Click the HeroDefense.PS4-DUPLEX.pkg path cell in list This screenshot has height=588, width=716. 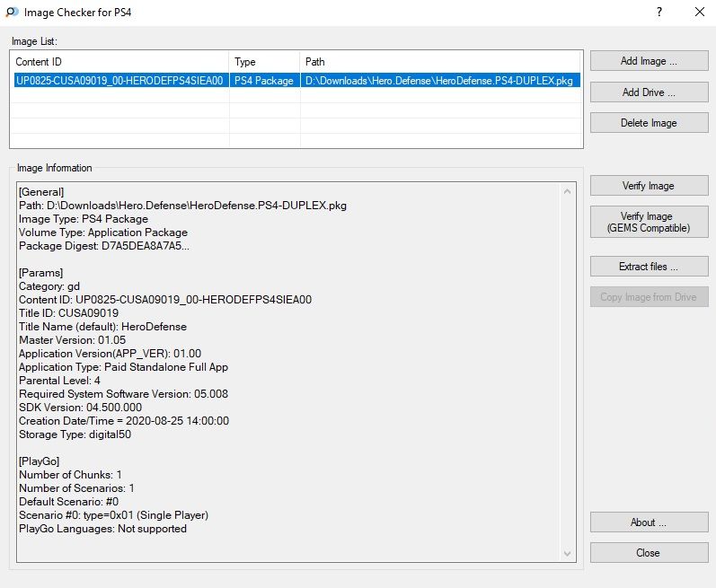439,81
